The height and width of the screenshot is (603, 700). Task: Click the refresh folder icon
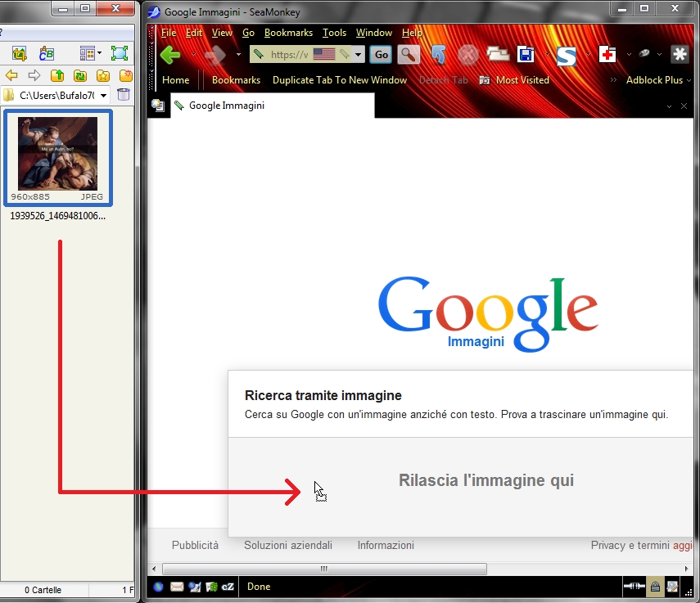[x=80, y=76]
